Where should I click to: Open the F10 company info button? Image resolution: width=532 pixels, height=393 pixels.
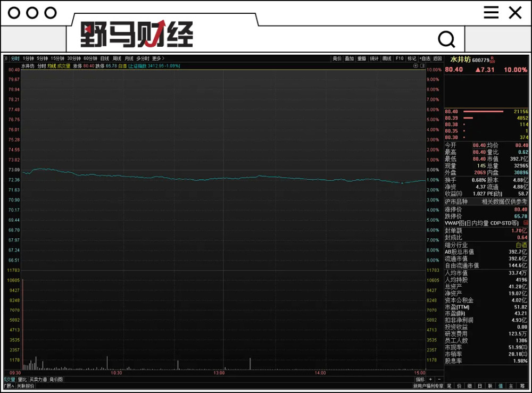400,58
